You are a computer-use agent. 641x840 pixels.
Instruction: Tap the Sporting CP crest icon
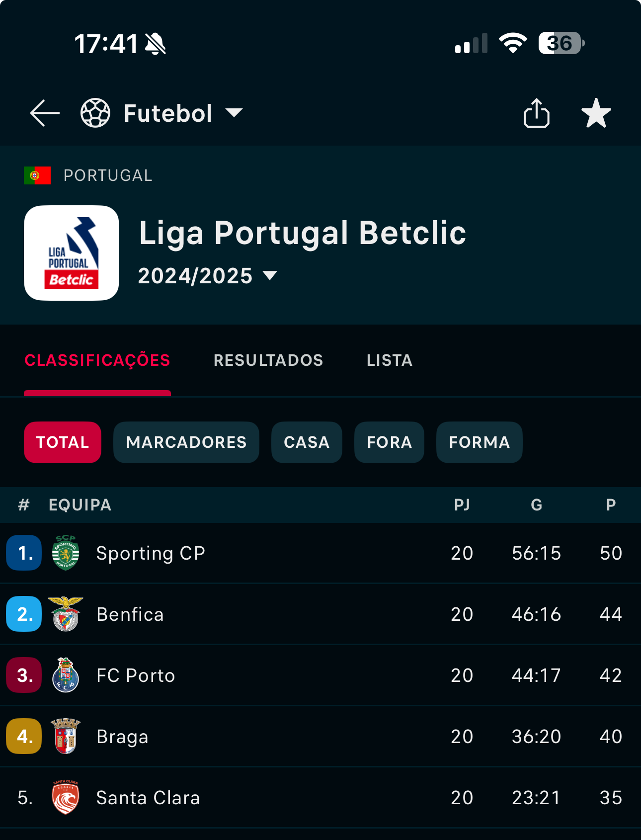66,553
